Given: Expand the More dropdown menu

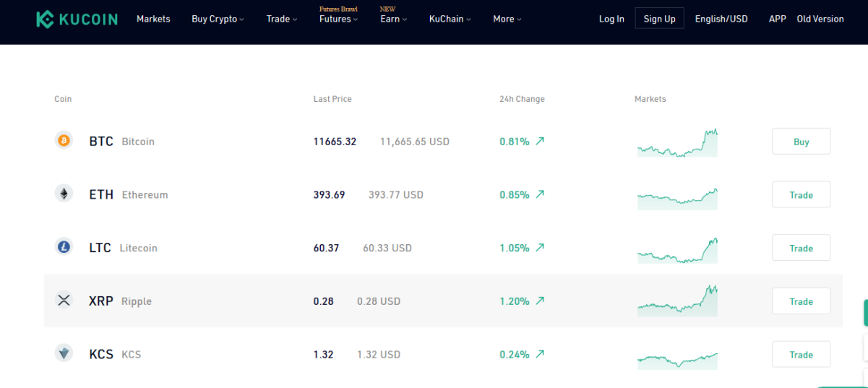Looking at the screenshot, I should click(x=507, y=19).
